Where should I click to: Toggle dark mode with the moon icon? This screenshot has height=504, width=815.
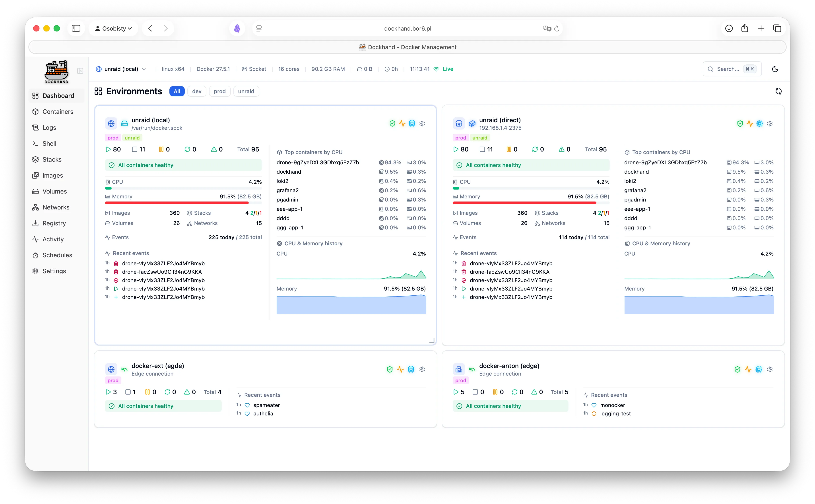tap(775, 69)
